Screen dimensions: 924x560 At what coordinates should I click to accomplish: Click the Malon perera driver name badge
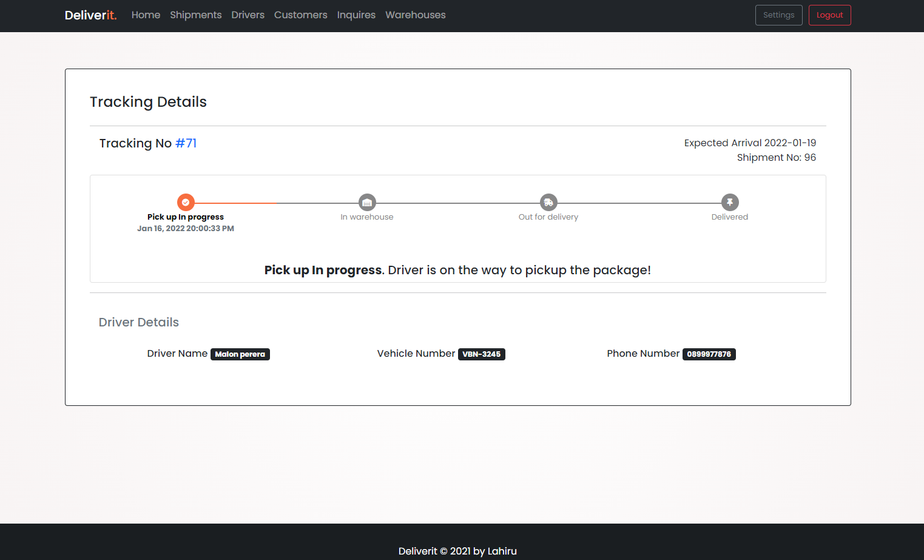pyautogui.click(x=240, y=354)
